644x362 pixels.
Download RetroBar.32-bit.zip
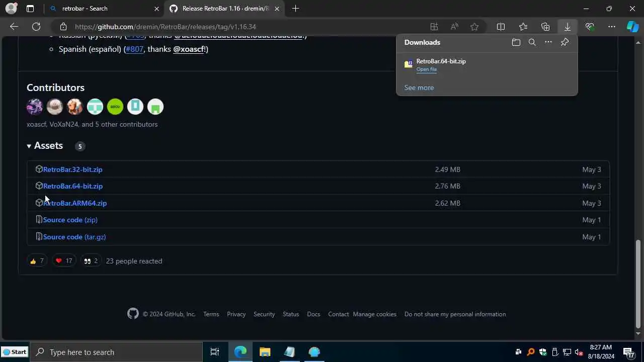click(72, 169)
